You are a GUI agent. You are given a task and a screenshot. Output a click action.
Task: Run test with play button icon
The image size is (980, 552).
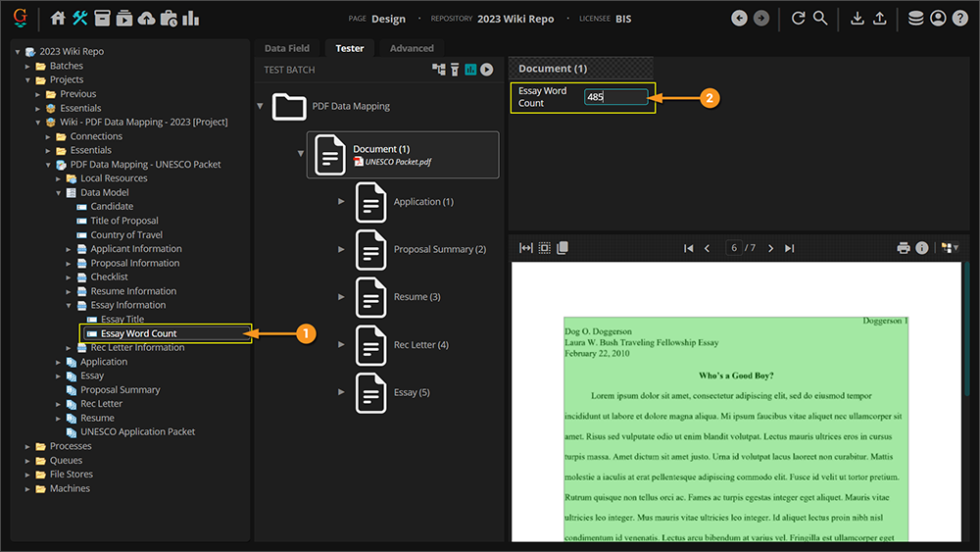(x=486, y=70)
